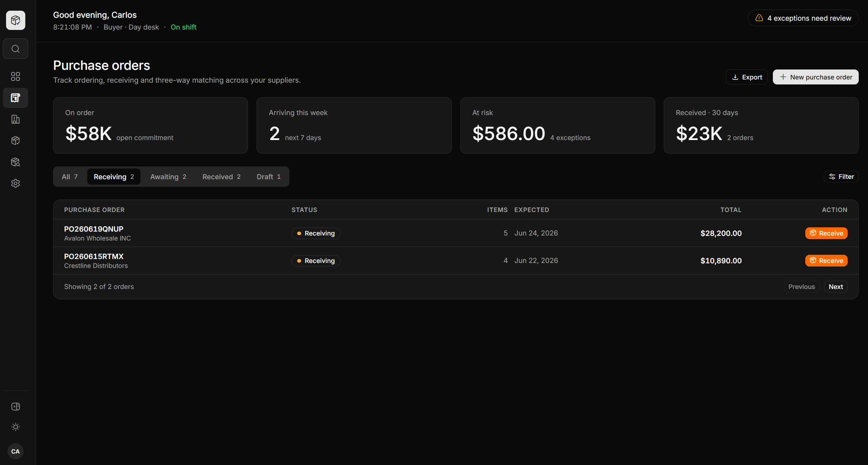Viewport: 868px width, 465px height.
Task: Open purchase order PO260619QNUP
Action: pos(94,229)
